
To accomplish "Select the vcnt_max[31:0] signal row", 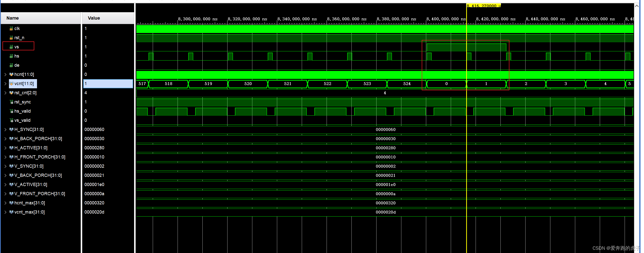I will click(x=30, y=212).
